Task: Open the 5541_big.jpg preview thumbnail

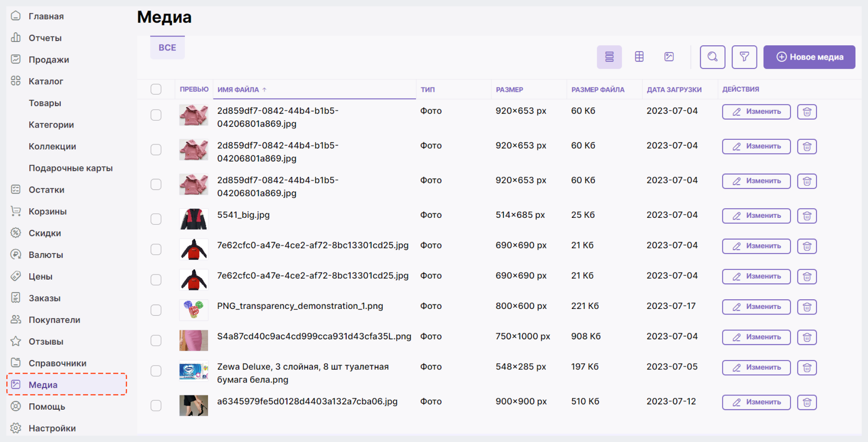Action: tap(194, 219)
